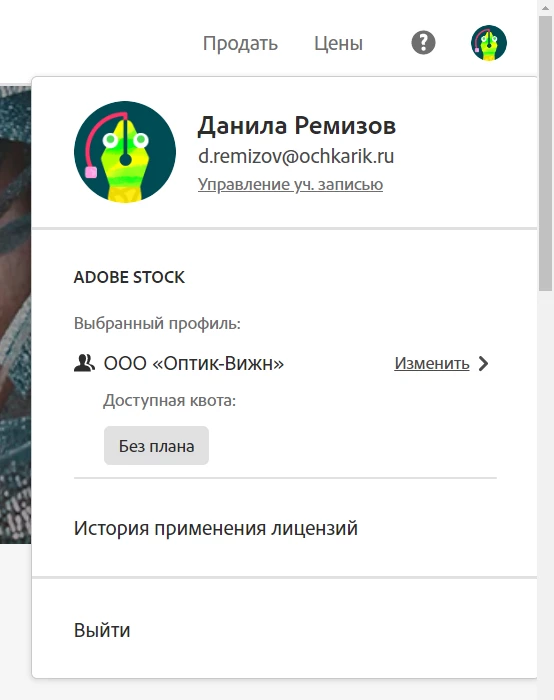Open the help question mark icon
The width and height of the screenshot is (554, 700).
pos(423,43)
